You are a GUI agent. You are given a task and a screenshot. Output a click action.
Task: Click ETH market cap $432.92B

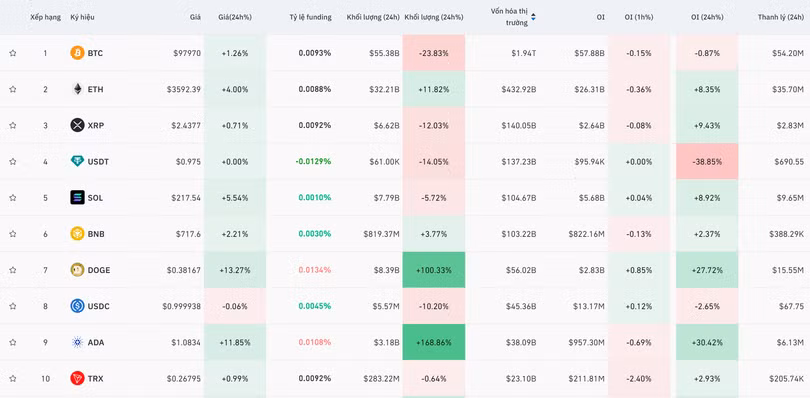click(x=519, y=89)
